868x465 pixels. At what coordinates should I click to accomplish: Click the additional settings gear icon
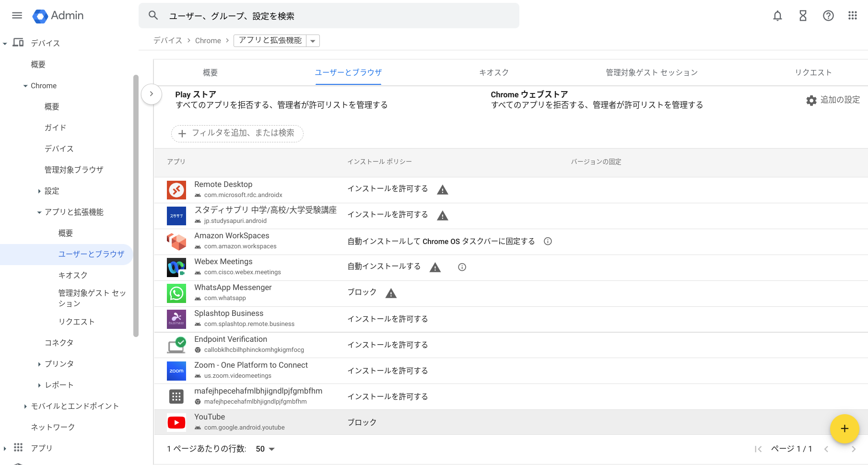[811, 100]
